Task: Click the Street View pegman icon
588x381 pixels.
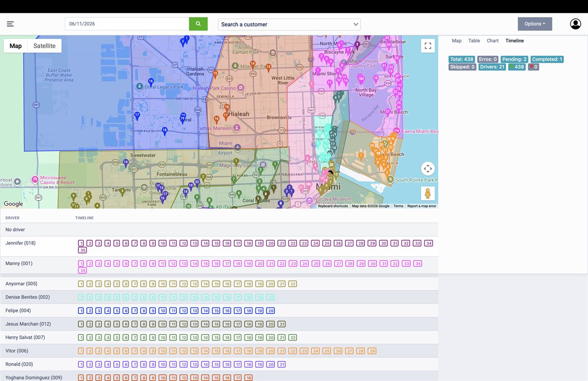Action: pyautogui.click(x=428, y=193)
